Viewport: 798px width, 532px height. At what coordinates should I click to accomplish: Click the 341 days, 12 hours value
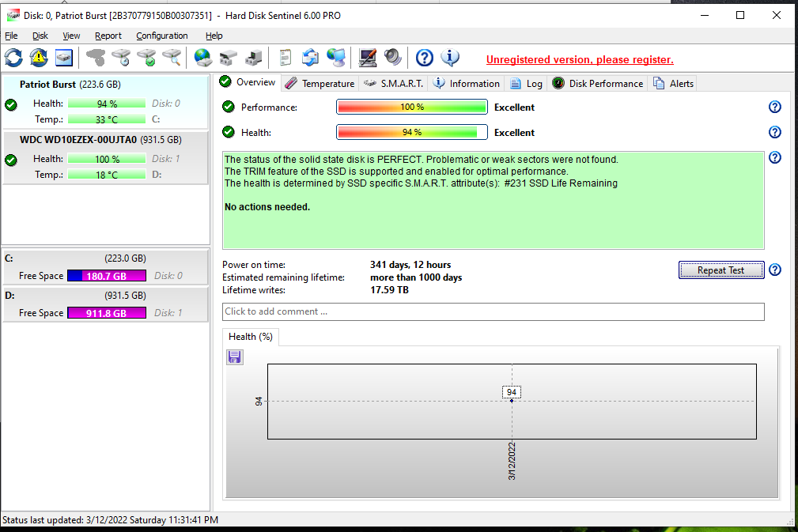coord(410,265)
